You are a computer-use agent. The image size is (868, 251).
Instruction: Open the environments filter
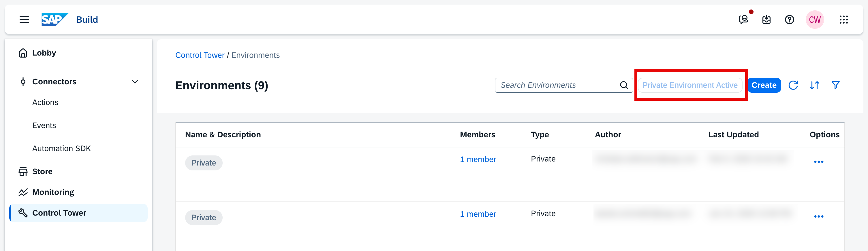pyautogui.click(x=835, y=85)
